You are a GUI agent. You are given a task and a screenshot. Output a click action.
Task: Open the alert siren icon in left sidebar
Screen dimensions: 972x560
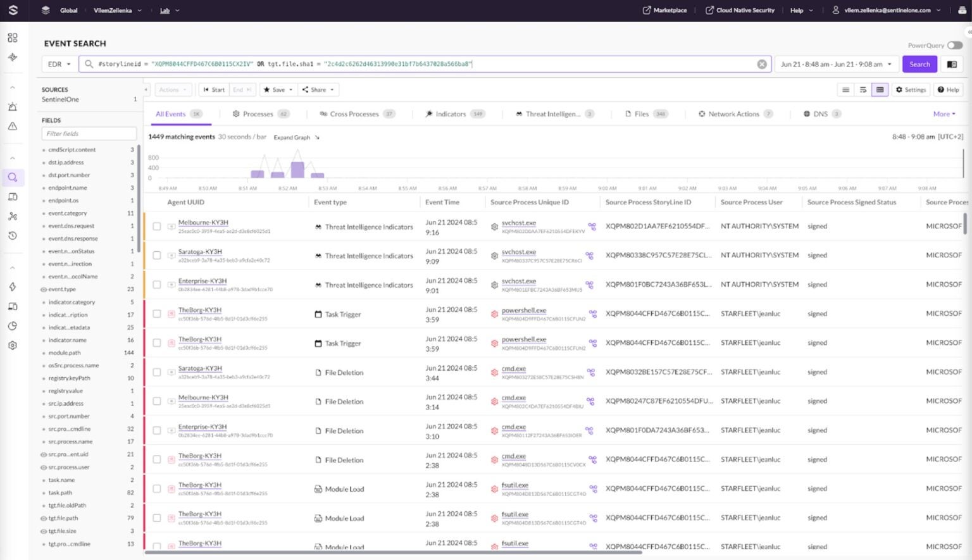pos(13,107)
